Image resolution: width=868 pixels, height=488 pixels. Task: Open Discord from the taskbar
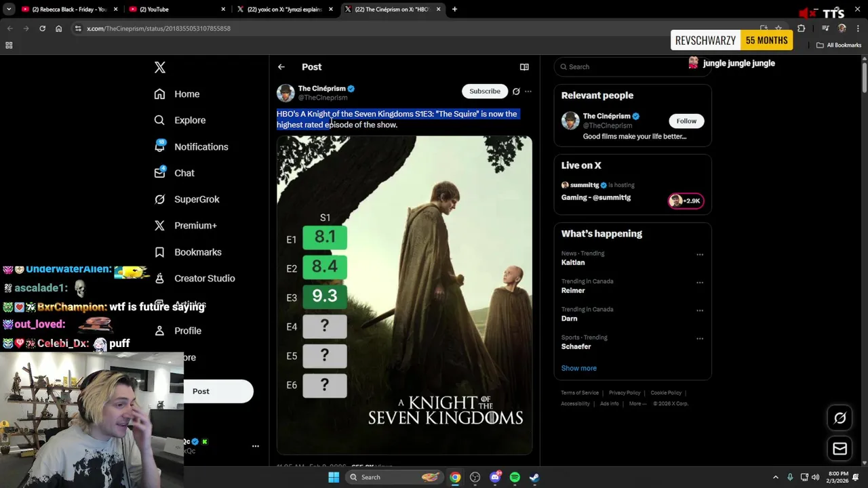point(495,477)
